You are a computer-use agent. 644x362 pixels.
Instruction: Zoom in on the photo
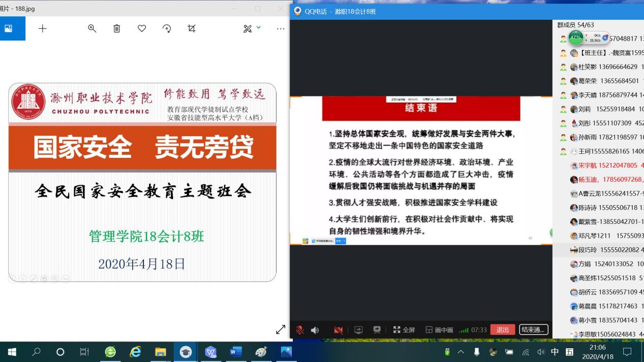pyautogui.click(x=92, y=29)
